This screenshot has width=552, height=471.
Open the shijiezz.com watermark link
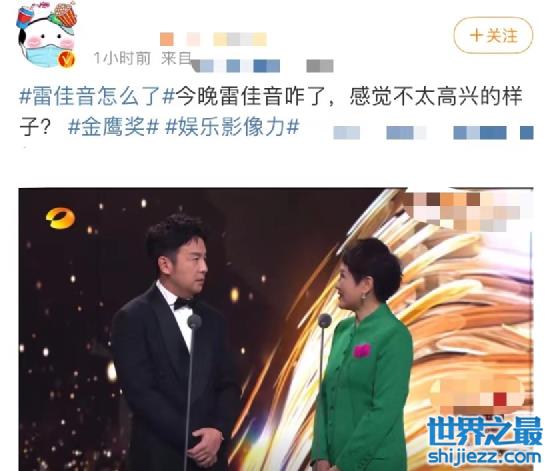coord(484,457)
